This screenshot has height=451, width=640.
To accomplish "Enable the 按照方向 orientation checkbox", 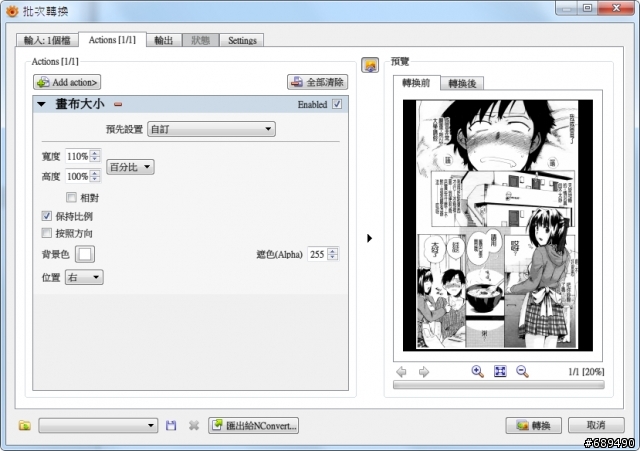I will tap(47, 233).
